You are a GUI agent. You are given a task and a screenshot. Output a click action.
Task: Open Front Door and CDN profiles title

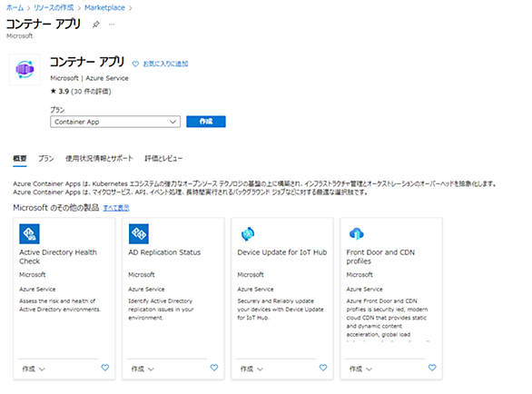coord(380,257)
